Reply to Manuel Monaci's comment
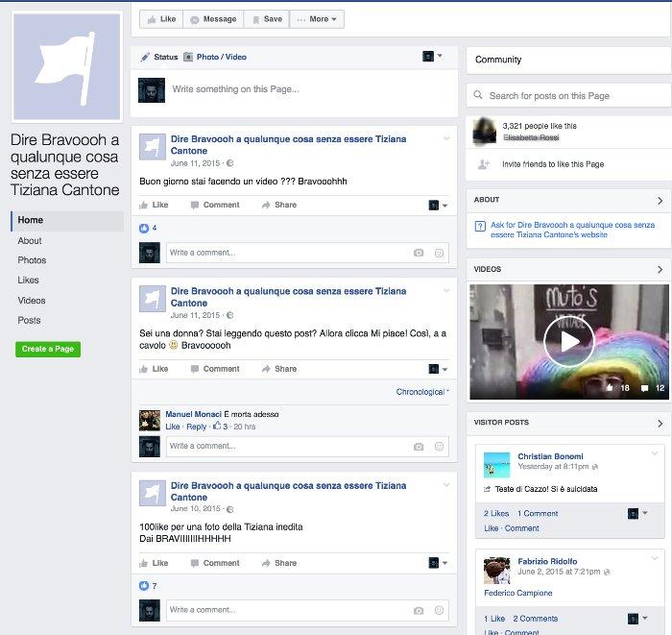The image size is (672, 635). pyautogui.click(x=196, y=427)
